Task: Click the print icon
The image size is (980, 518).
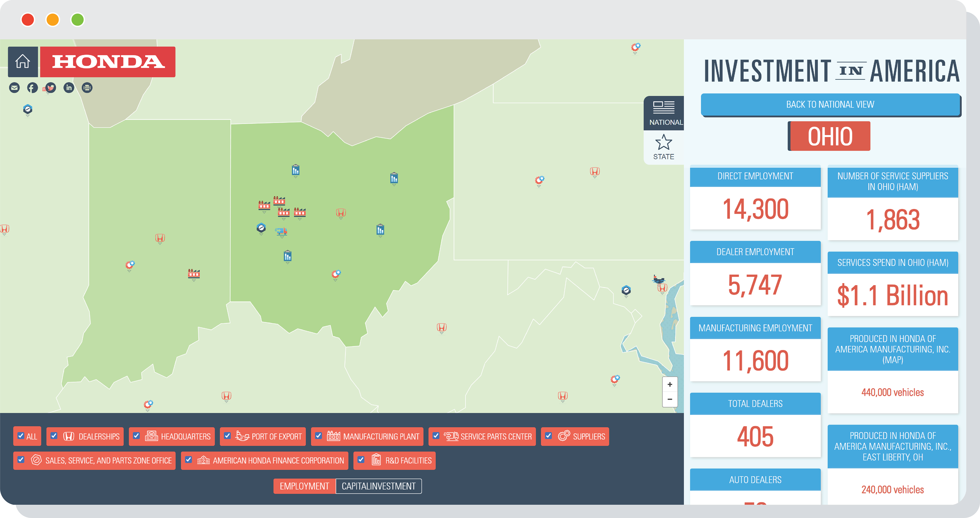Action: [87, 88]
